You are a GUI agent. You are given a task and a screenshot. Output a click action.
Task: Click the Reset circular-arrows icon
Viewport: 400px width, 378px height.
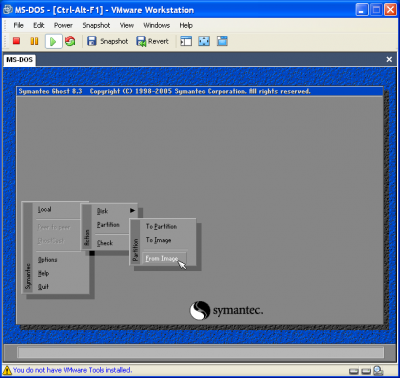70,41
